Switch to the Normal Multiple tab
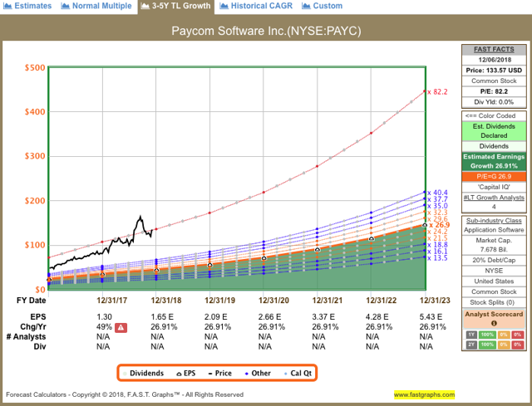The width and height of the screenshot is (532, 406). tap(96, 6)
